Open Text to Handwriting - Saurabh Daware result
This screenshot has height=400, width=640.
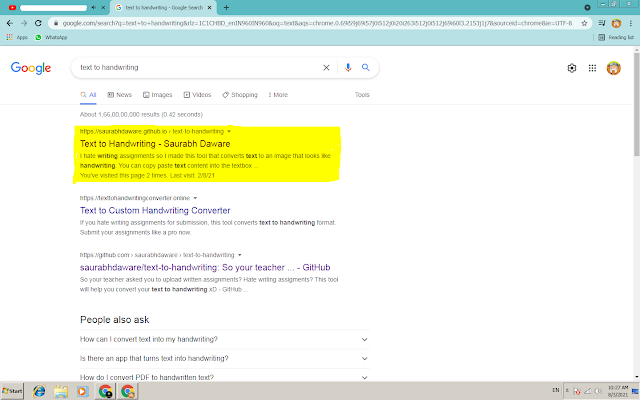[155, 144]
